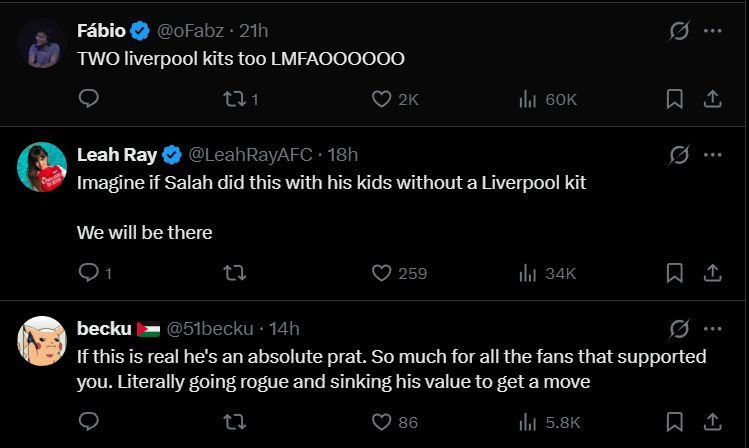This screenshot has height=448, width=749.
Task: Open more options on Fábio's tweet
Action: click(x=713, y=31)
